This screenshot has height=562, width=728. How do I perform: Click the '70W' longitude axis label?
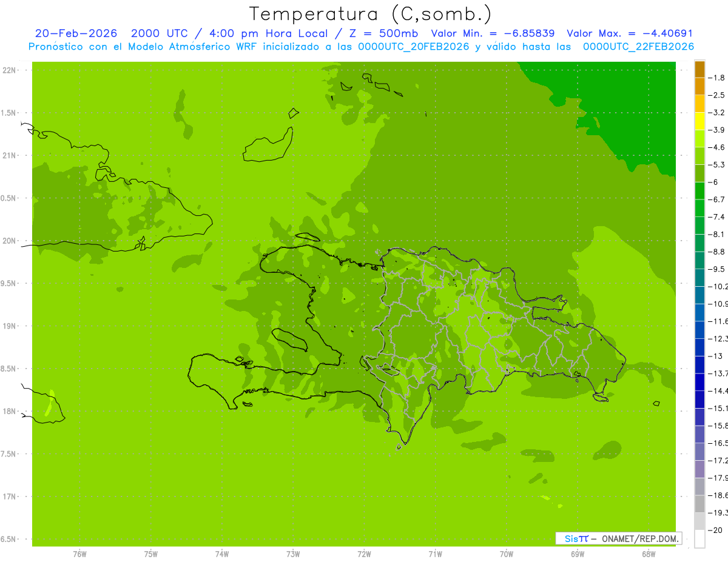click(507, 554)
